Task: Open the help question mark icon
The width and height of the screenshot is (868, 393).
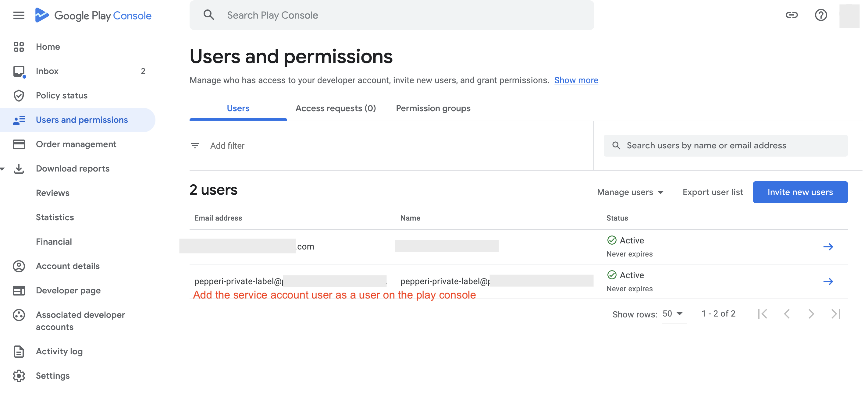Action: click(821, 15)
